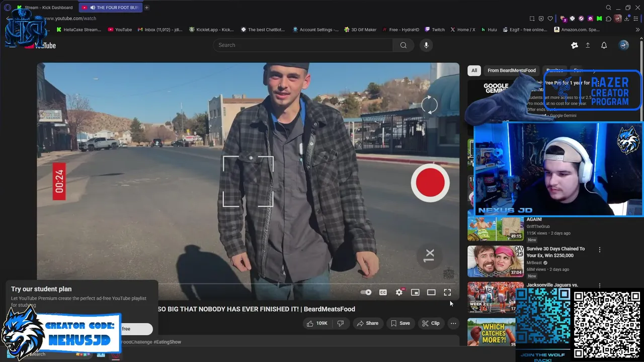This screenshot has width=644, height=362.
Task: Open the YouTube bookmark
Action: [x=120, y=30]
